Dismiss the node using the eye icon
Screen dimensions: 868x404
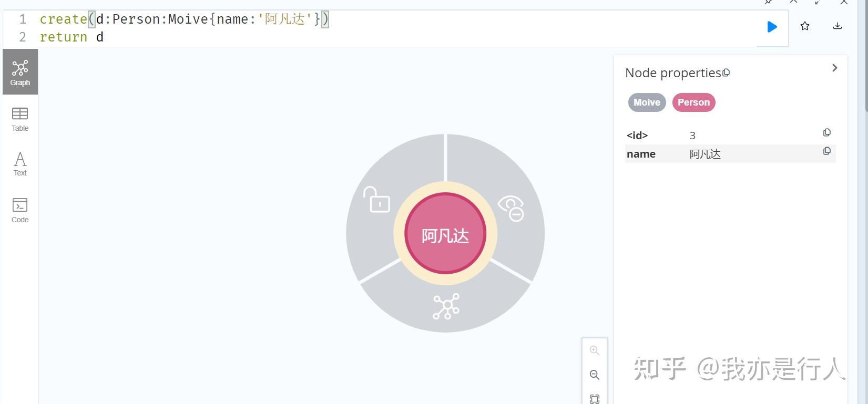point(511,208)
